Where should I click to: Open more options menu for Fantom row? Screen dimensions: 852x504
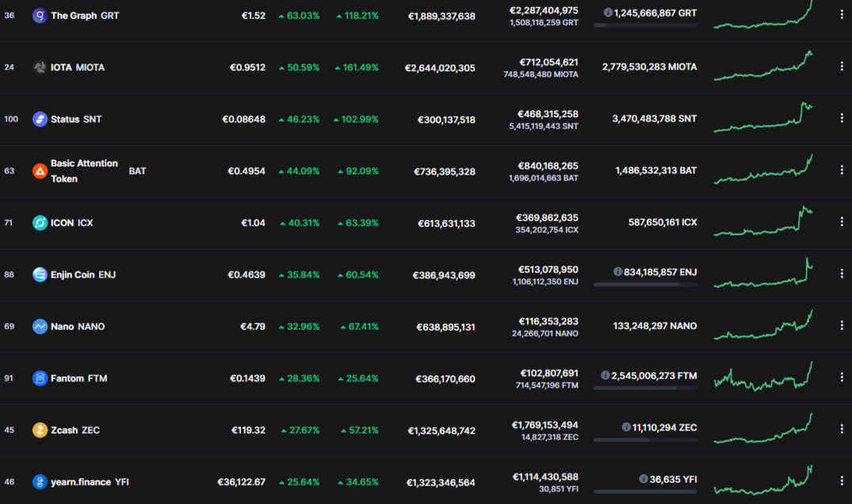point(842,377)
